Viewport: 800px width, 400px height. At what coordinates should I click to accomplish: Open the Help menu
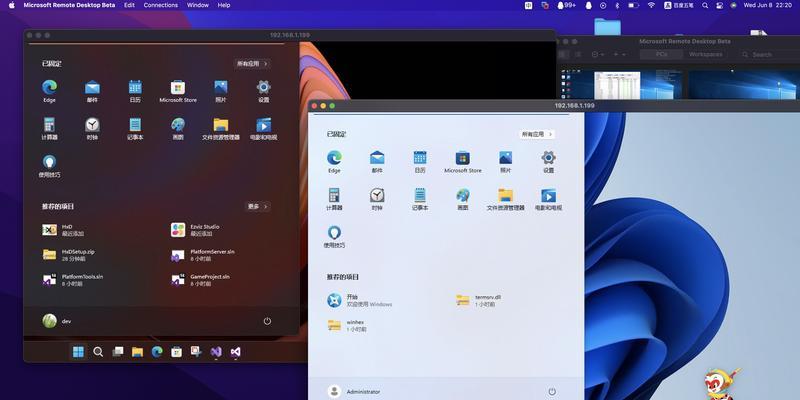click(x=224, y=5)
